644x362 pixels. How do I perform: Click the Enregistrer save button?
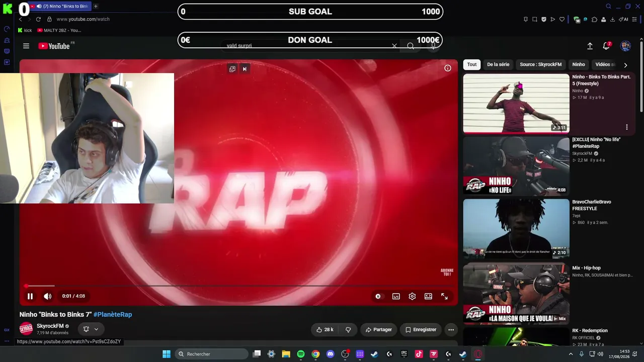tap(421, 330)
